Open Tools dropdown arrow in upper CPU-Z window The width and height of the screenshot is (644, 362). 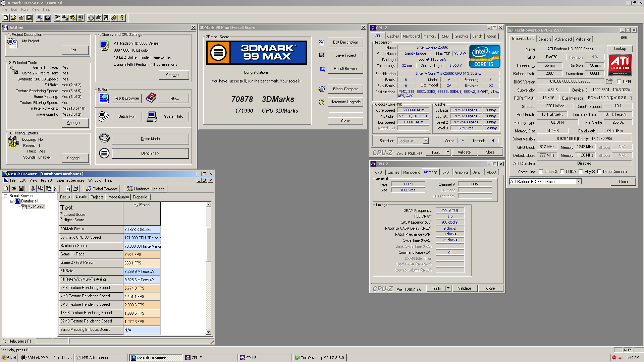click(x=448, y=152)
